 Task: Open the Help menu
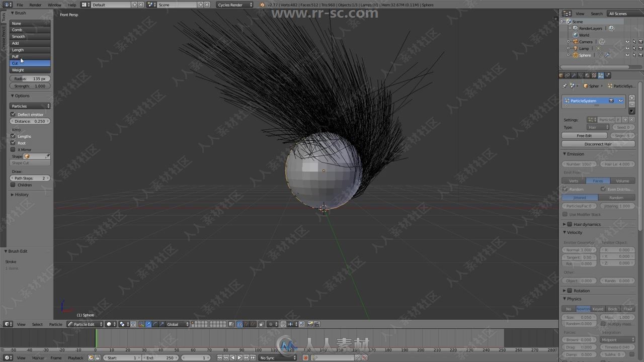pos(72,5)
